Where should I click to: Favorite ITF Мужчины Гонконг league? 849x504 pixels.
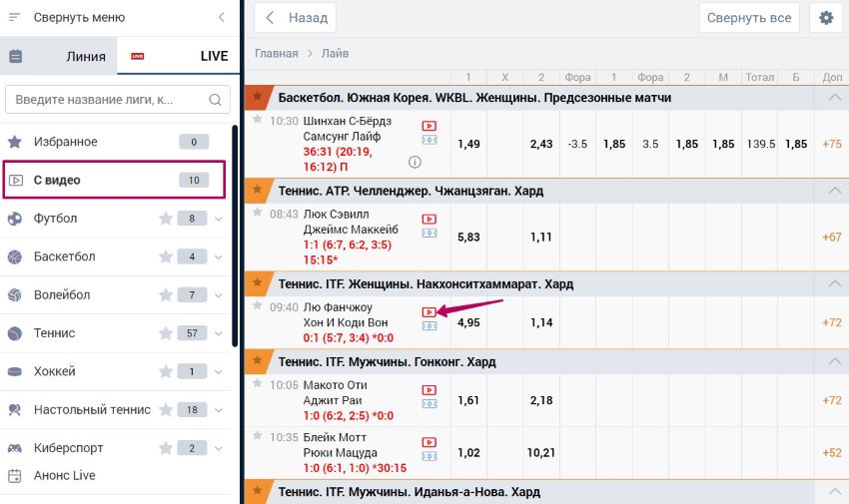click(x=257, y=360)
